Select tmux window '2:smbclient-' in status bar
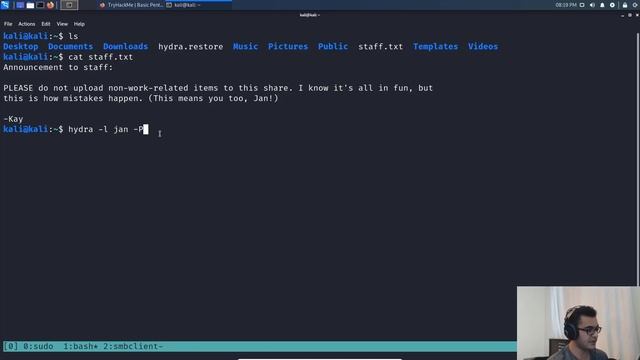 click(133, 347)
